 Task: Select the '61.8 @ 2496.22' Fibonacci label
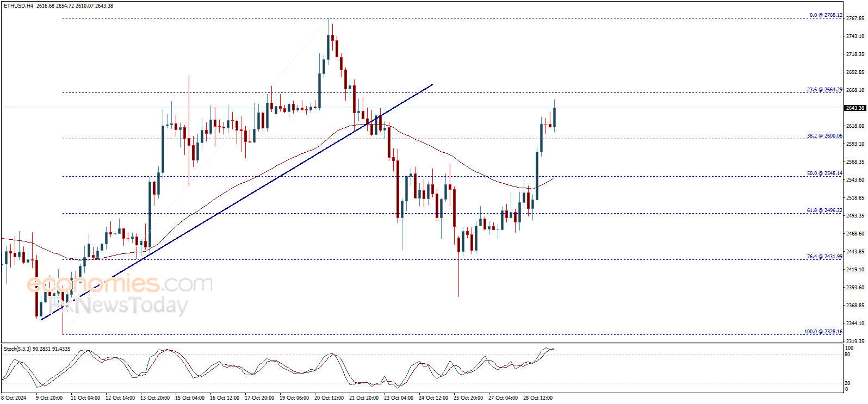[824, 210]
